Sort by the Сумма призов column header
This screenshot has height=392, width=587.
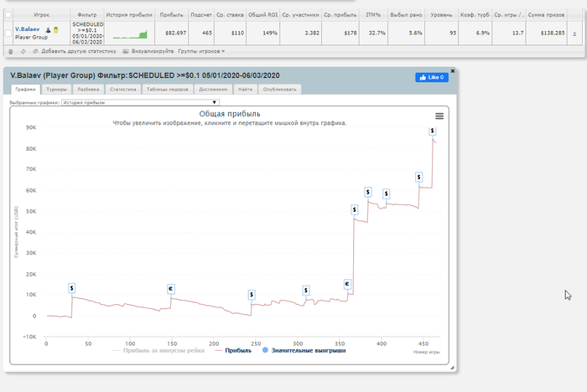(x=546, y=15)
